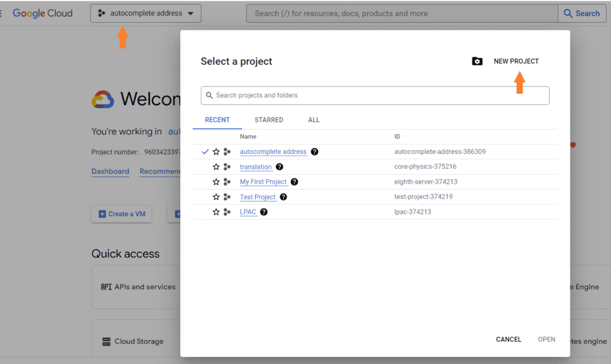Open manage resources folder-gear icon
The width and height of the screenshot is (611, 364).
(477, 61)
